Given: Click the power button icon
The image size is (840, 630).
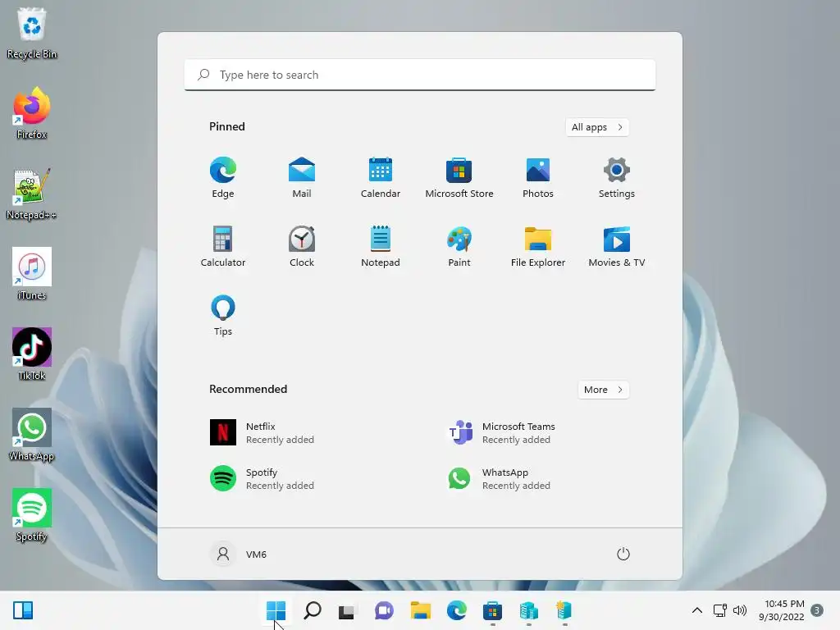Looking at the screenshot, I should pyautogui.click(x=623, y=554).
